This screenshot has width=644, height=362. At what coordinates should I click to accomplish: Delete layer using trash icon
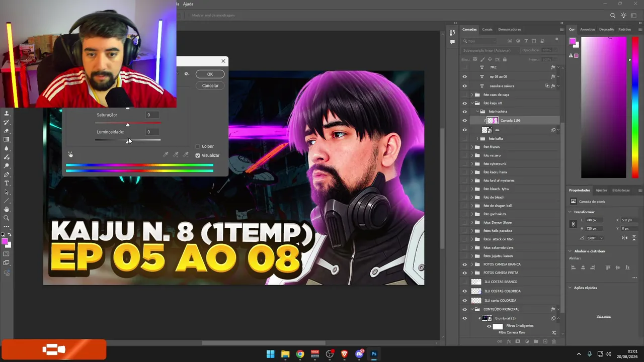554,342
